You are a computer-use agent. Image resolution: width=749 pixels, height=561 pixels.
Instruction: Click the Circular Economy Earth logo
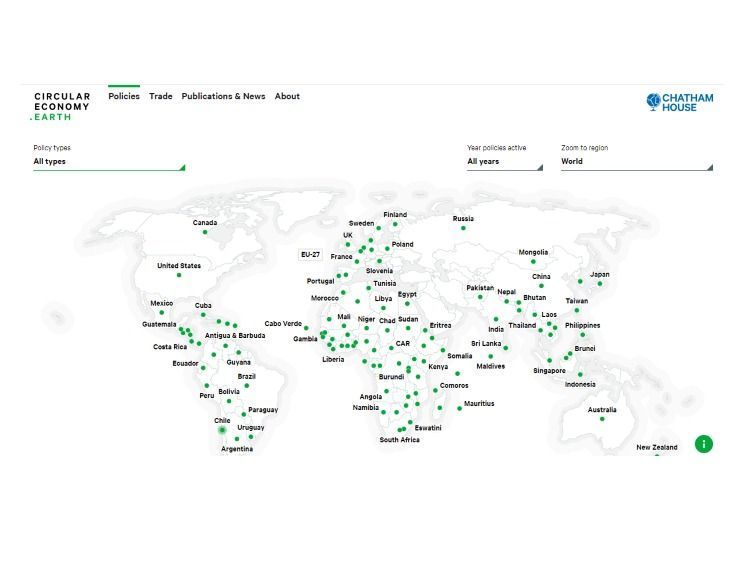(62, 106)
